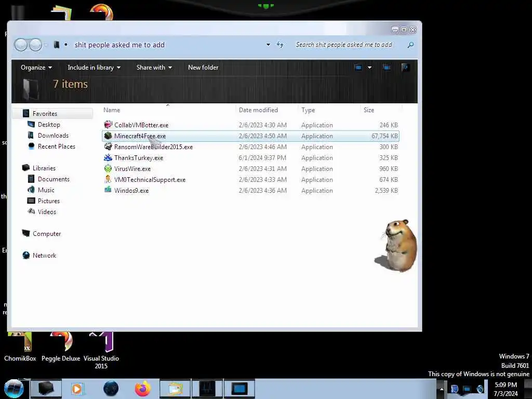Click the Back navigation button

[x=21, y=45]
